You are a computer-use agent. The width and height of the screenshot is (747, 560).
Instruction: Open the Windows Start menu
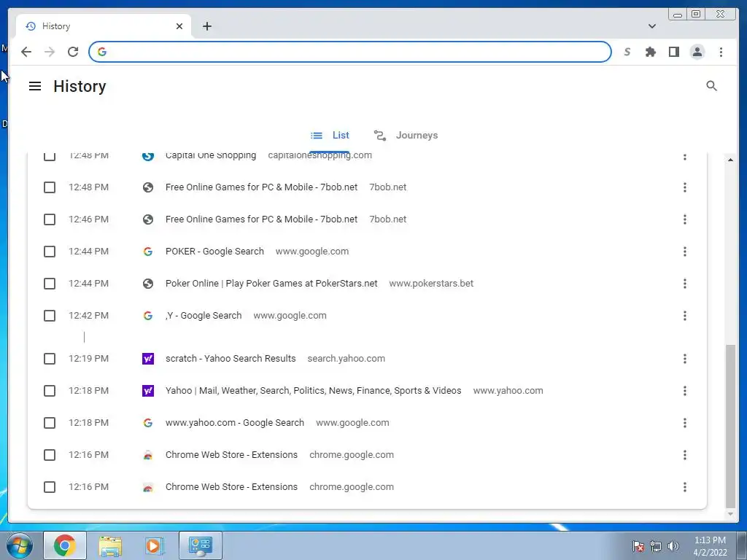(19, 545)
